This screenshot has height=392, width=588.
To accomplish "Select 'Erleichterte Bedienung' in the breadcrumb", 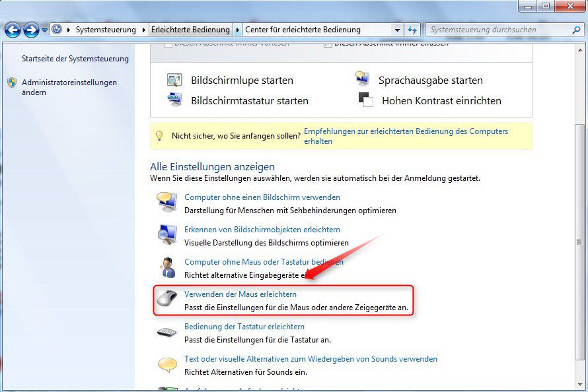I will point(191,30).
